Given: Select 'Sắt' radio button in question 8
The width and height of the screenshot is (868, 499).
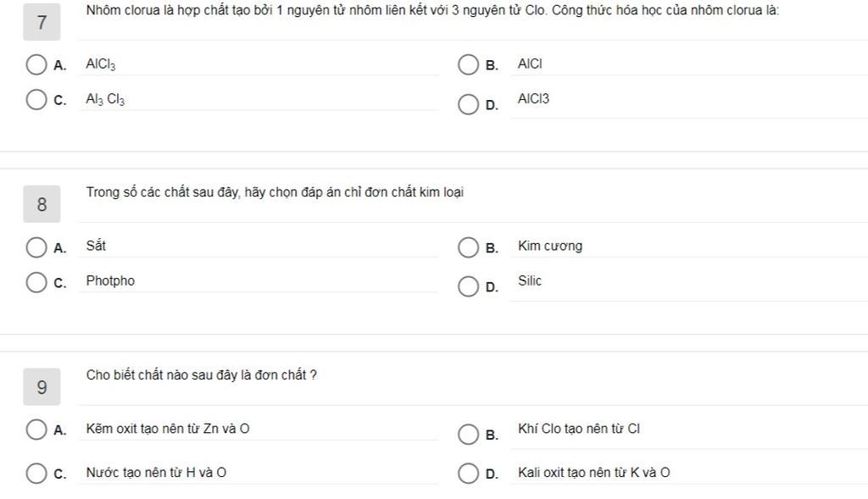Looking at the screenshot, I should pyautogui.click(x=36, y=247).
